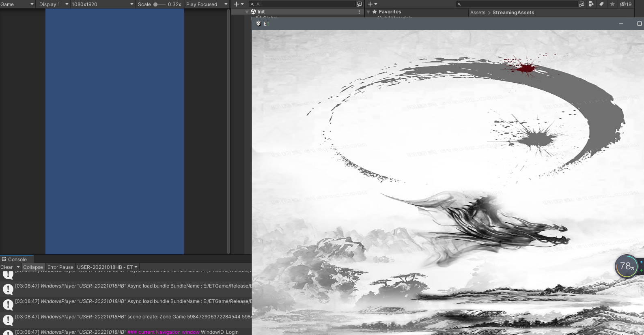Image resolution: width=644 pixels, height=335 pixels.
Task: Click the Search by Type icon
Action: [591, 4]
